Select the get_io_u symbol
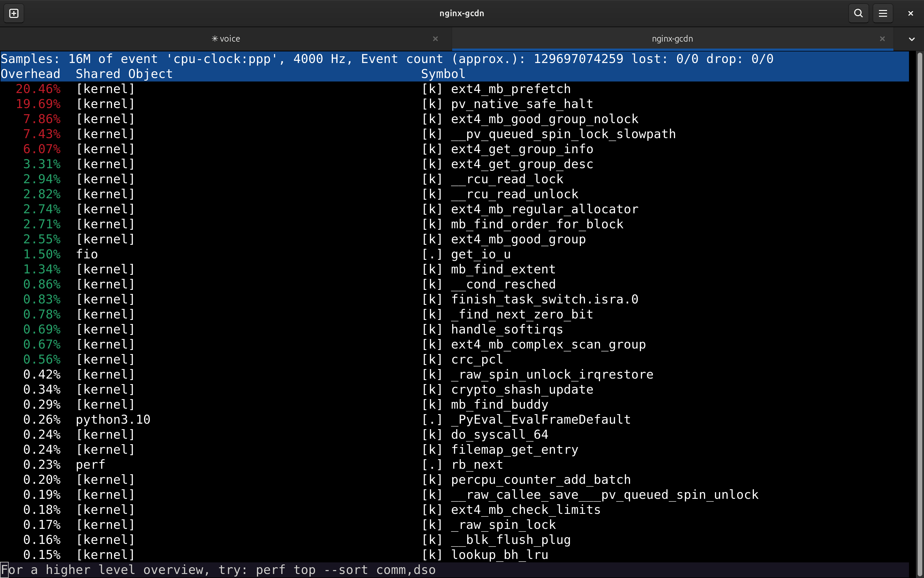 [x=481, y=254]
